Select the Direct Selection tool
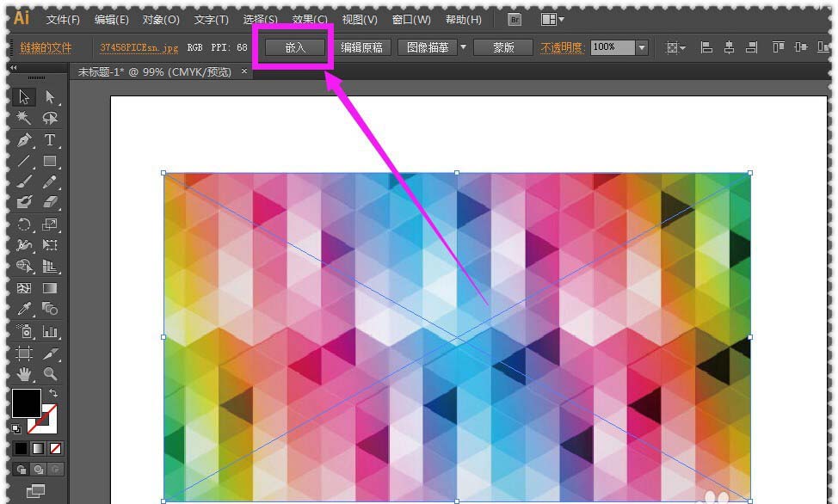The width and height of the screenshot is (838, 504). 50,96
